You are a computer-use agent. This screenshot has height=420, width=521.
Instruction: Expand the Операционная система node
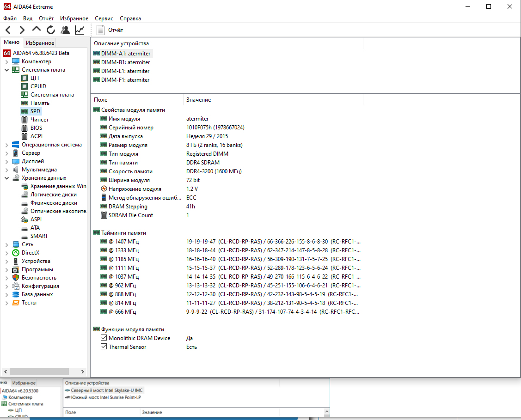(6, 145)
